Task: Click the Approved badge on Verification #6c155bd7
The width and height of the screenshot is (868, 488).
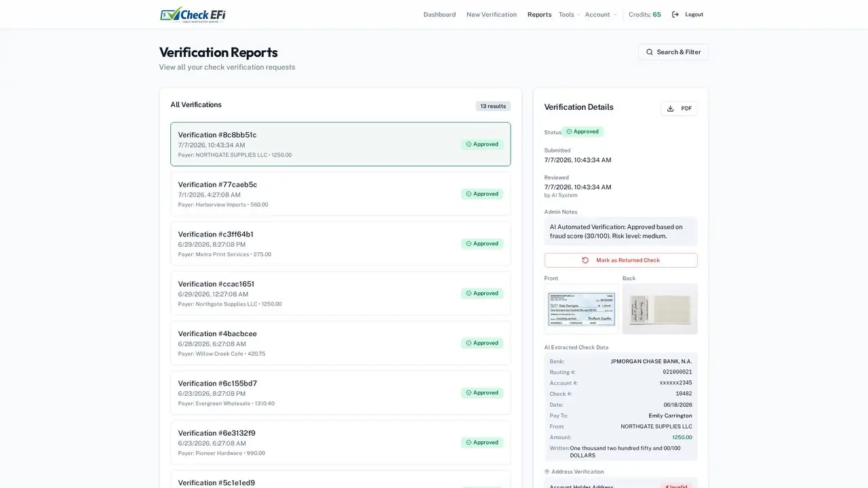Action: [x=482, y=392]
